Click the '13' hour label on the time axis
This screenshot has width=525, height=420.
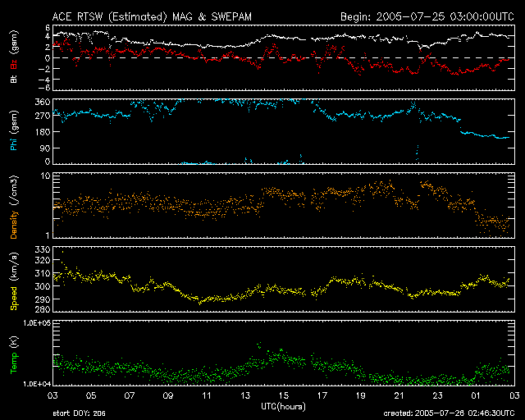point(245,396)
